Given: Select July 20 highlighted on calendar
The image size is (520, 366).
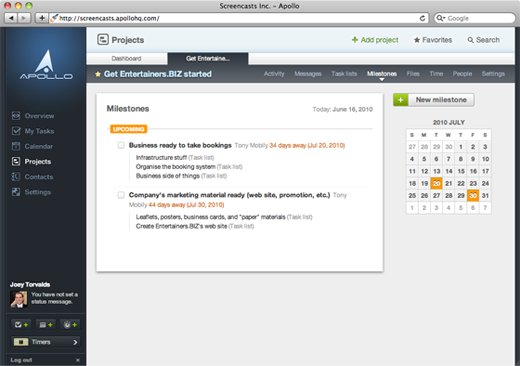Looking at the screenshot, I should tap(436, 183).
